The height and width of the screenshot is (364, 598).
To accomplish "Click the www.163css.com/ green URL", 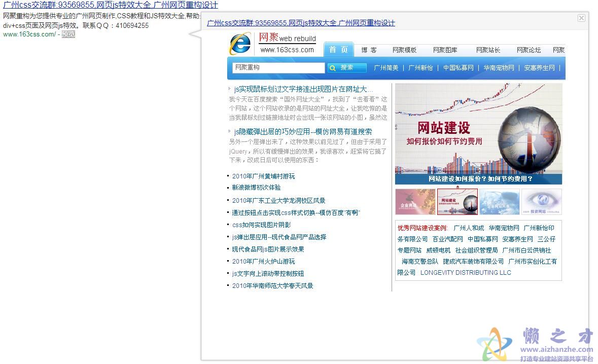I will click(29, 34).
